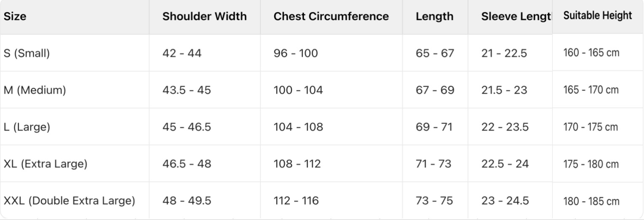Select the Suitable Height header cell

coord(598,16)
